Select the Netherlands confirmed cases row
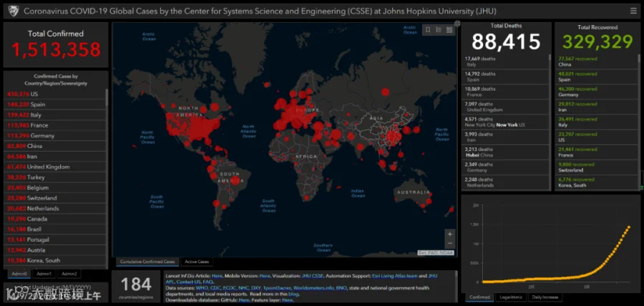 [55, 208]
